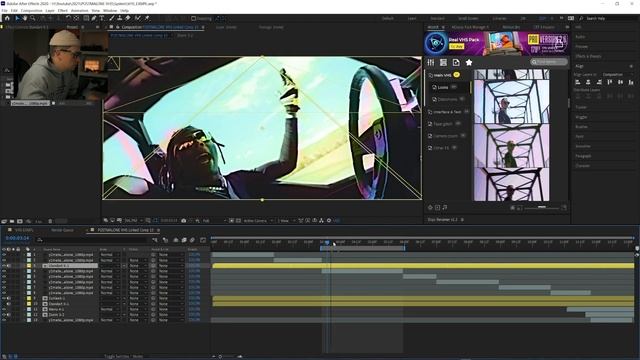Click the viewer snapshot camera icon
The height and width of the screenshot is (360, 640).
pos(184,220)
